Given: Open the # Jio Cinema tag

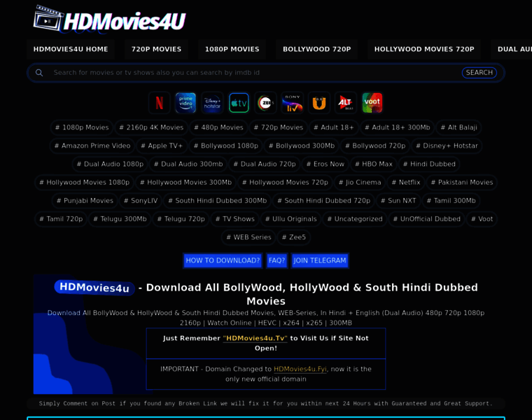Looking at the screenshot, I should click(x=360, y=183).
